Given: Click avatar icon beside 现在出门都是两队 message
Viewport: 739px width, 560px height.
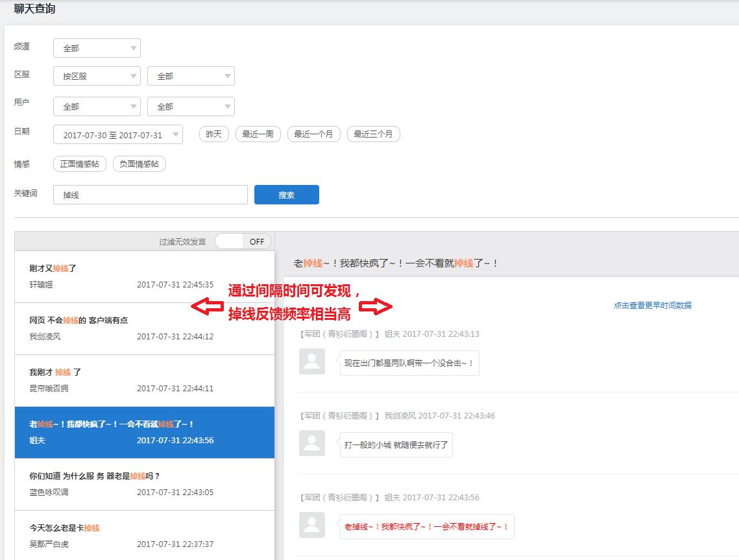Looking at the screenshot, I should pyautogui.click(x=312, y=361).
